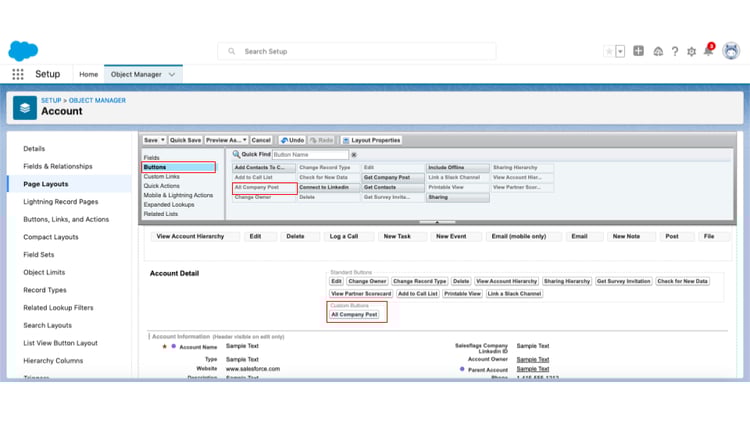Collapse the palette using the handle arrow
Screen dimensions: 750x421
click(437, 222)
